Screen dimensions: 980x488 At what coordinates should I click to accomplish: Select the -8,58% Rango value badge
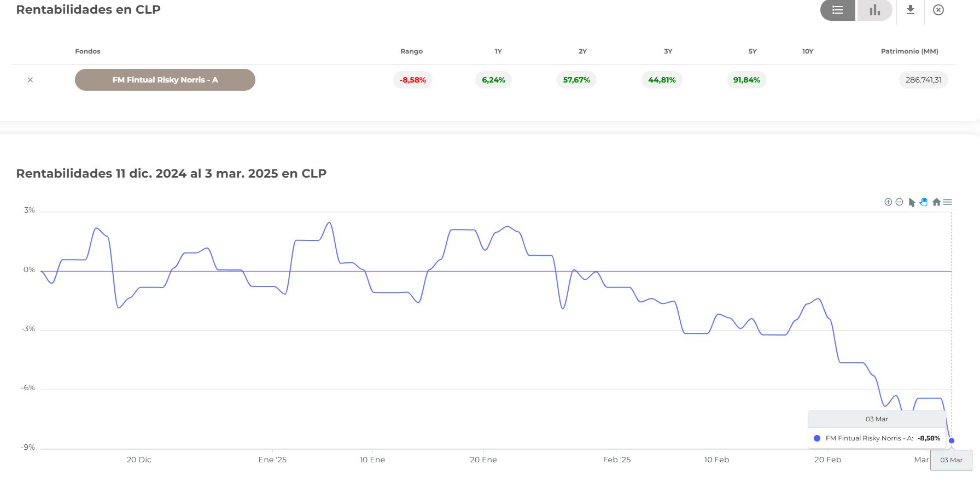tap(413, 80)
